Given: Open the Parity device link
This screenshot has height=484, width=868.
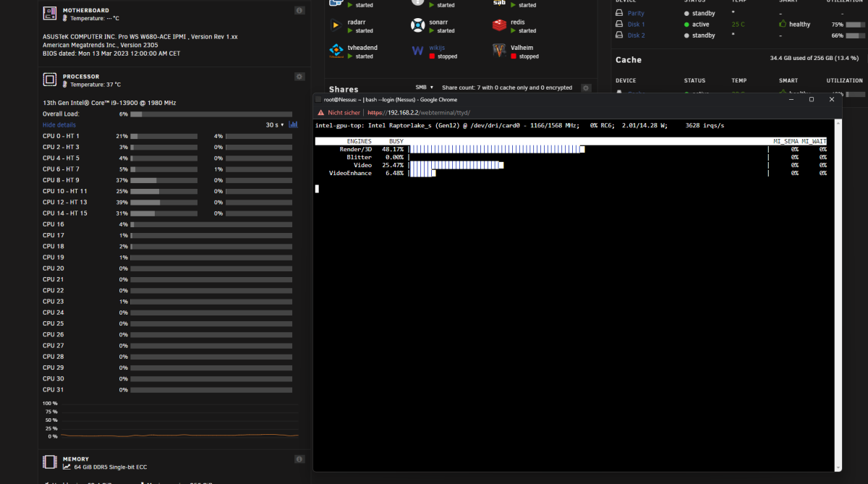Looking at the screenshot, I should tap(634, 12).
